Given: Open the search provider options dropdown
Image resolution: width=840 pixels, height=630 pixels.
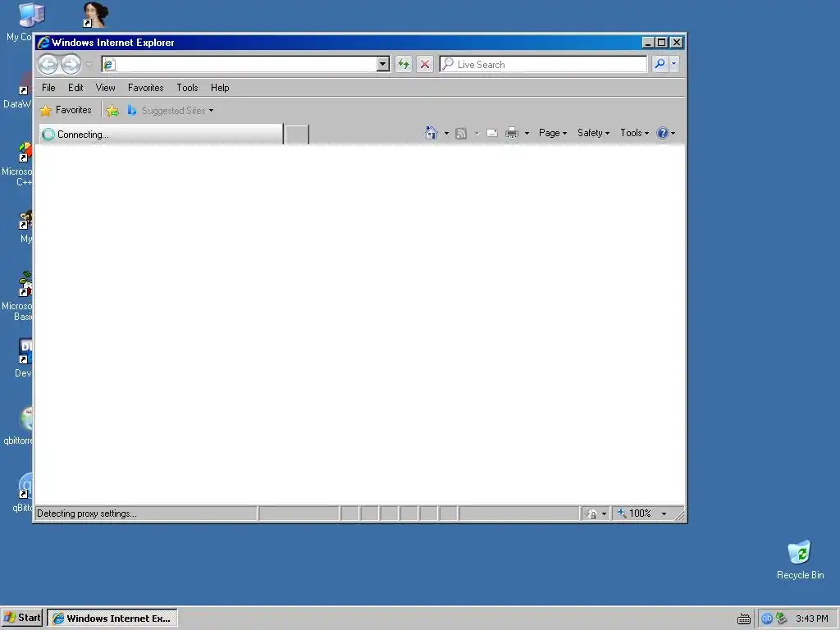Looking at the screenshot, I should pyautogui.click(x=674, y=64).
